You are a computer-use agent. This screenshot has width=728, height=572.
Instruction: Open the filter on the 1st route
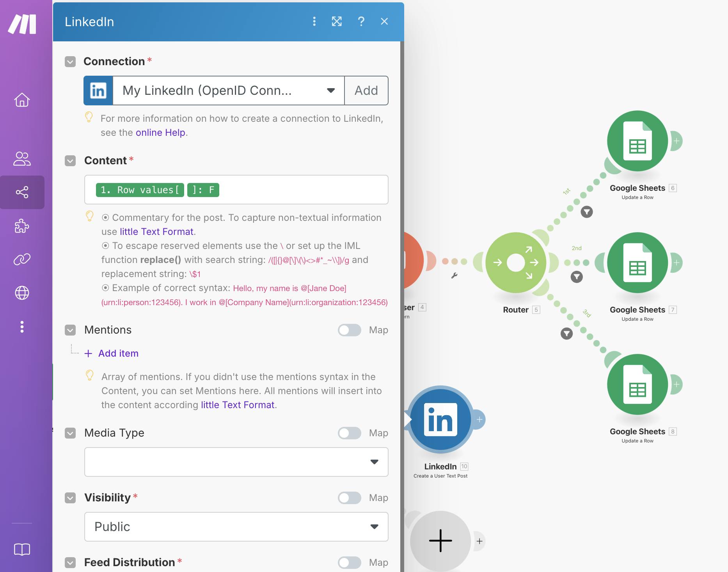click(x=587, y=212)
